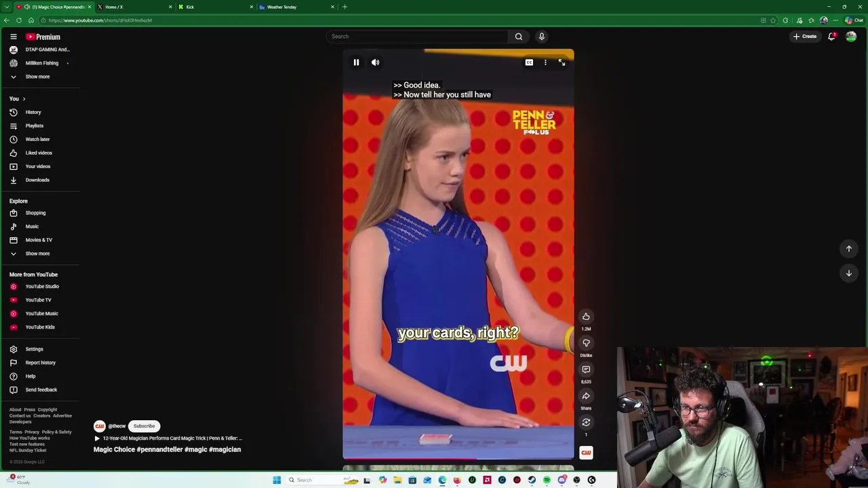The height and width of the screenshot is (488, 868).
Task: Subscribe to the @thecw channel
Action: 144,426
